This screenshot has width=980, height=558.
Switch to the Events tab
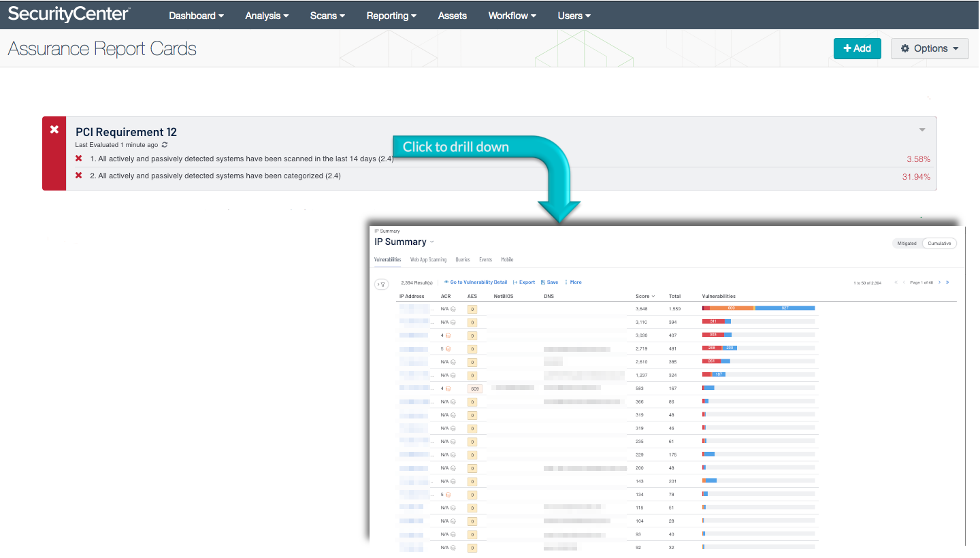click(485, 259)
